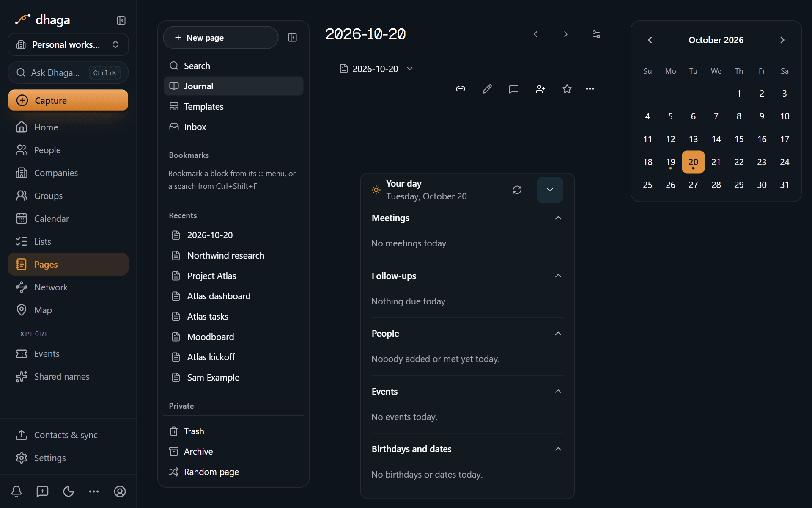Collapse the People section in Your day
This screenshot has width=812, height=508.
coord(558,334)
